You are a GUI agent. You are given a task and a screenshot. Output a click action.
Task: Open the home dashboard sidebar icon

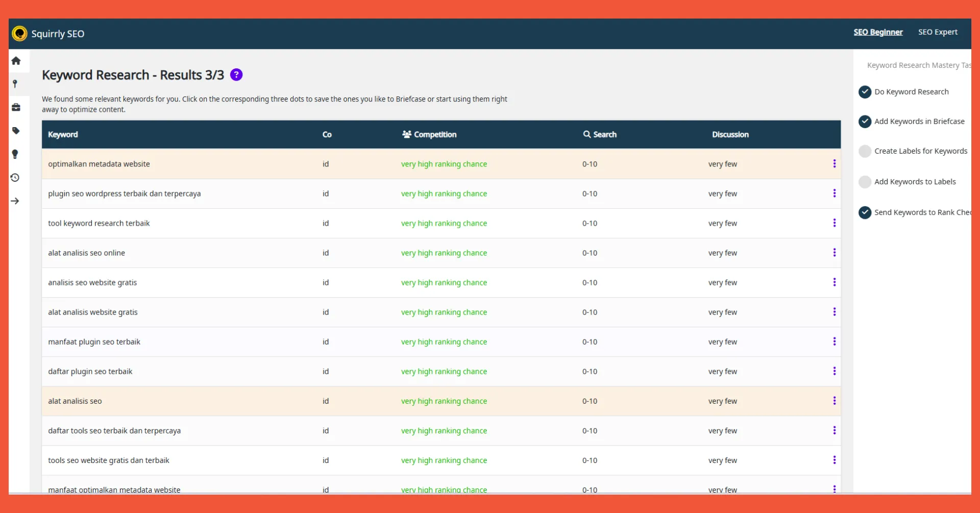pyautogui.click(x=16, y=61)
